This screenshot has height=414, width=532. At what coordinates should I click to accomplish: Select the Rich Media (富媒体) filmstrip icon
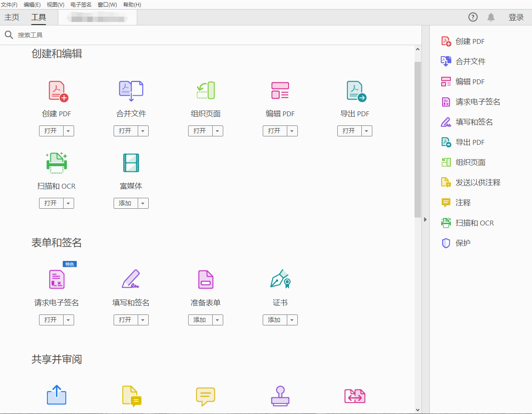click(x=131, y=163)
